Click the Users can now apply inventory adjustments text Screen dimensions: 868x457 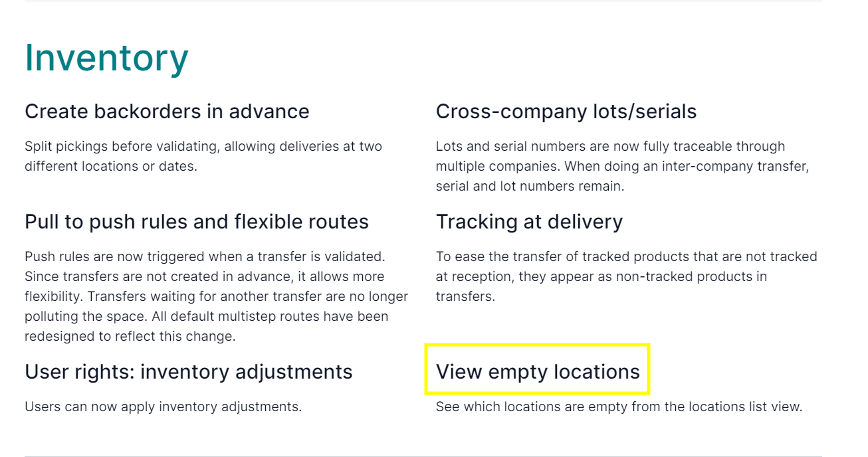pyautogui.click(x=163, y=407)
